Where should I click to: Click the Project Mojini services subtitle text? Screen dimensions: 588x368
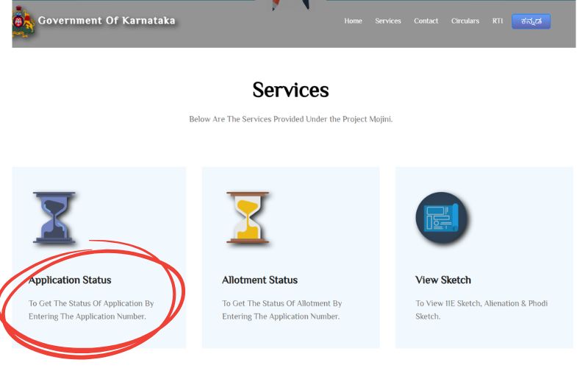[x=290, y=119]
